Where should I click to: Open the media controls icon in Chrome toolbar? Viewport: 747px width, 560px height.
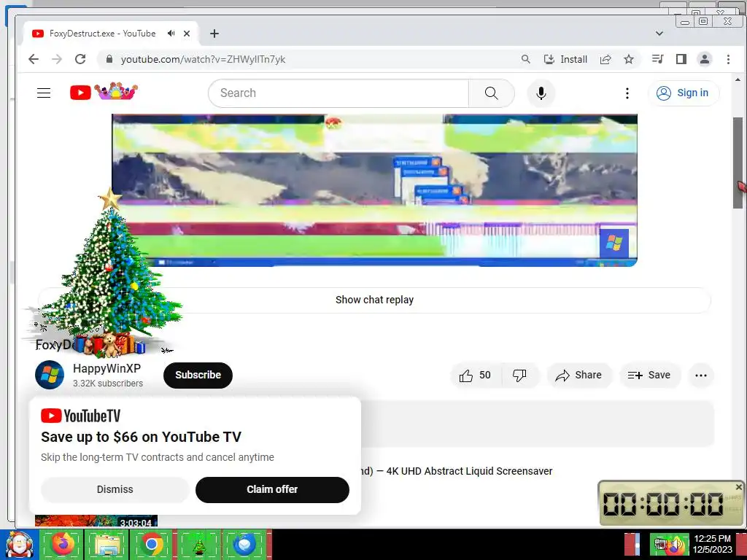(x=657, y=59)
